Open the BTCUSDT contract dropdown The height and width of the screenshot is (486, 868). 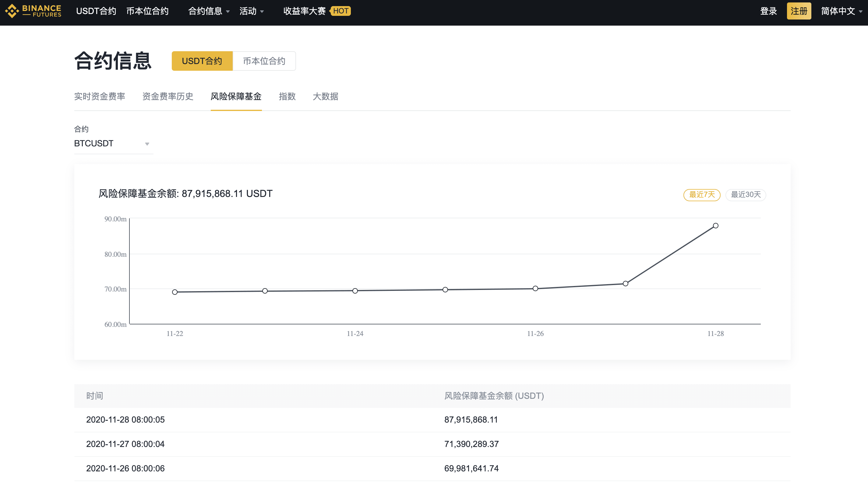click(114, 144)
